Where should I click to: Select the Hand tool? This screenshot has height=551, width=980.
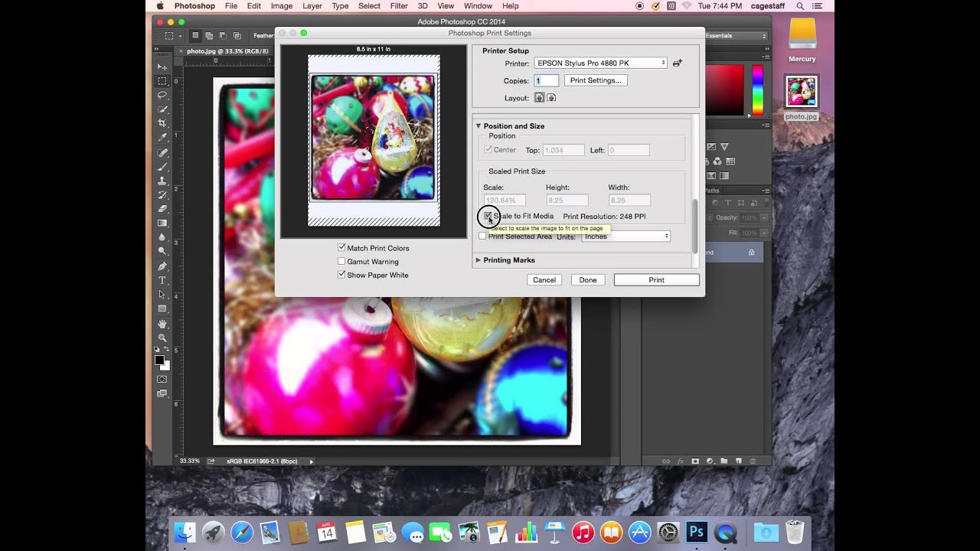[x=162, y=324]
